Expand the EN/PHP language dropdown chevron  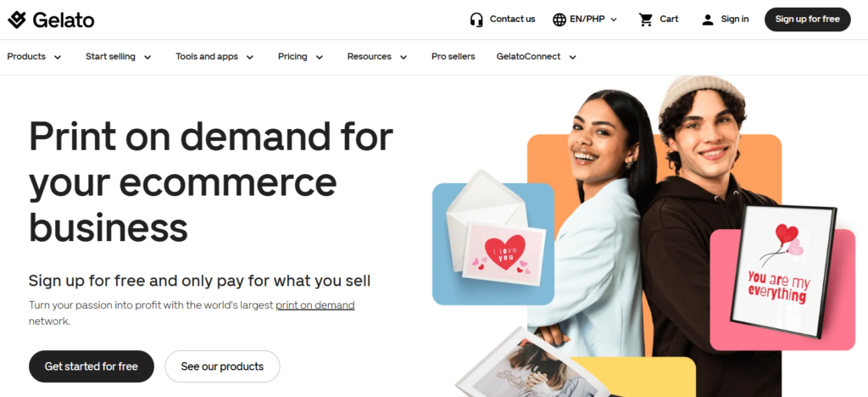[614, 20]
